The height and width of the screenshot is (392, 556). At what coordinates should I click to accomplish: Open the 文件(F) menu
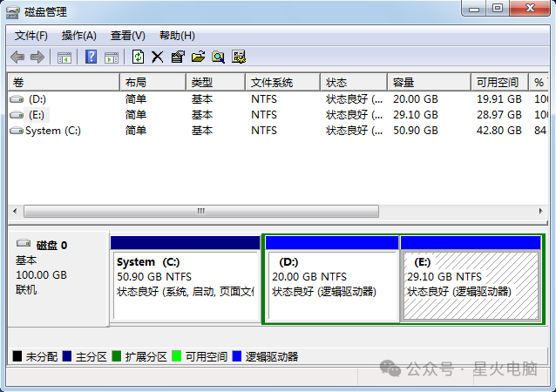(31, 36)
